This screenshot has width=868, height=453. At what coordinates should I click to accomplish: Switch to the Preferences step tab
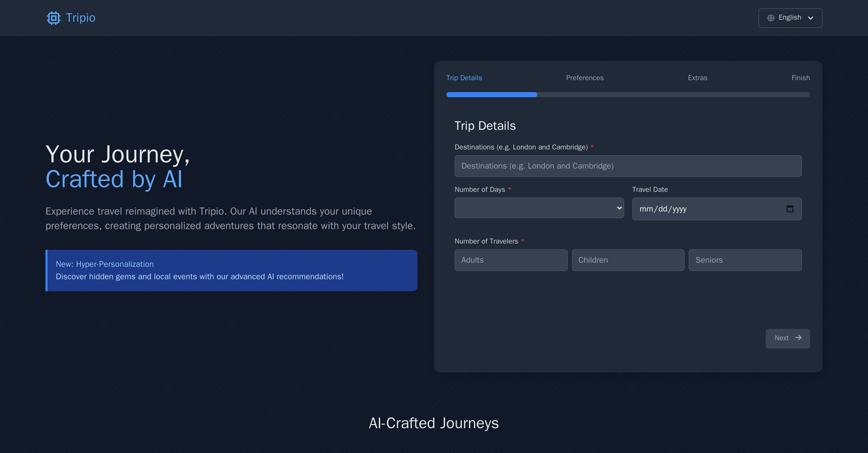tap(585, 78)
